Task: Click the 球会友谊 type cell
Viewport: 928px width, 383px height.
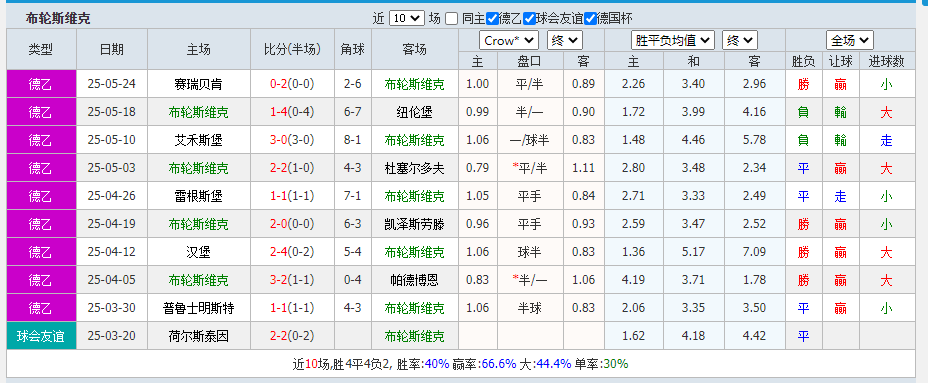Action: (41, 336)
